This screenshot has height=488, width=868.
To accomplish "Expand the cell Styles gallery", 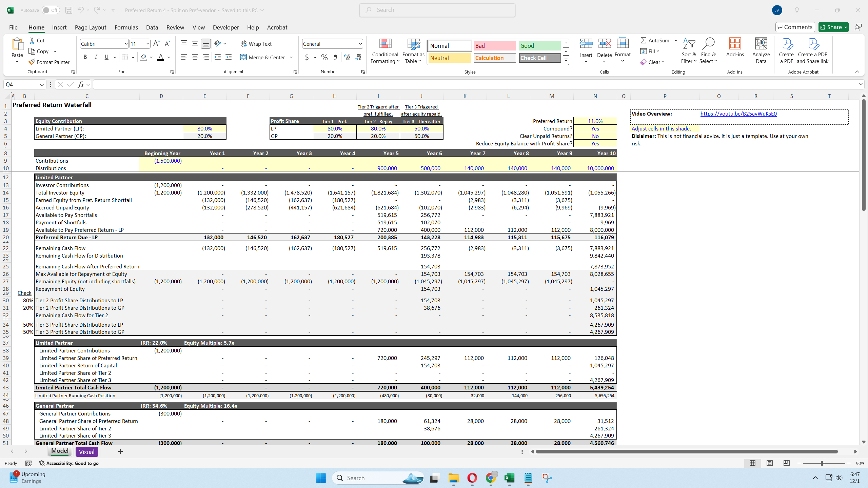I will tap(566, 61).
